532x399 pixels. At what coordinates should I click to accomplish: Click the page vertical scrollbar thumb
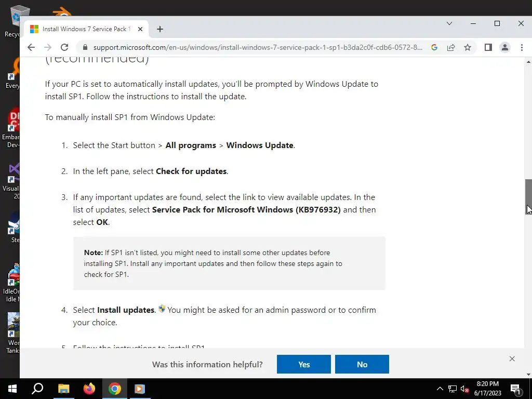click(x=528, y=197)
